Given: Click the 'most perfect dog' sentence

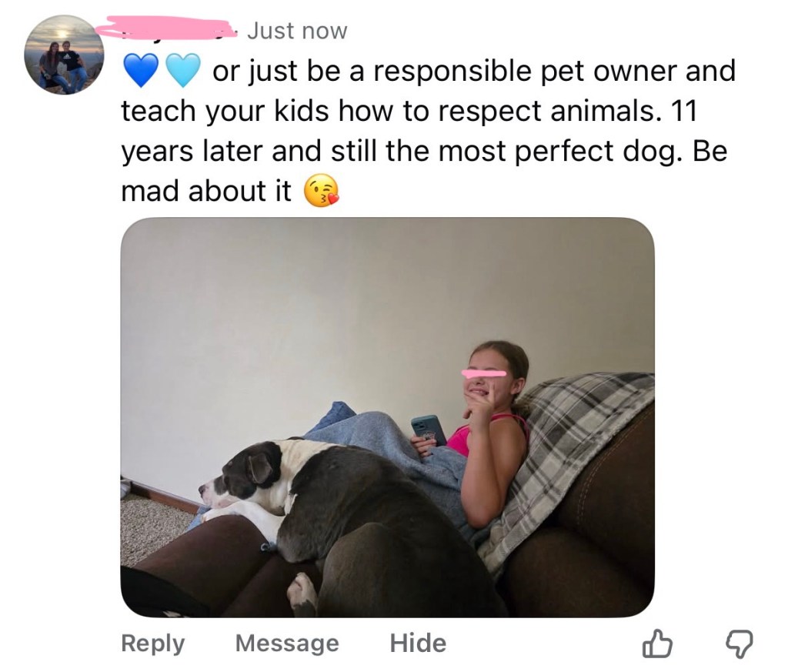Looking at the screenshot, I should click(x=561, y=152).
